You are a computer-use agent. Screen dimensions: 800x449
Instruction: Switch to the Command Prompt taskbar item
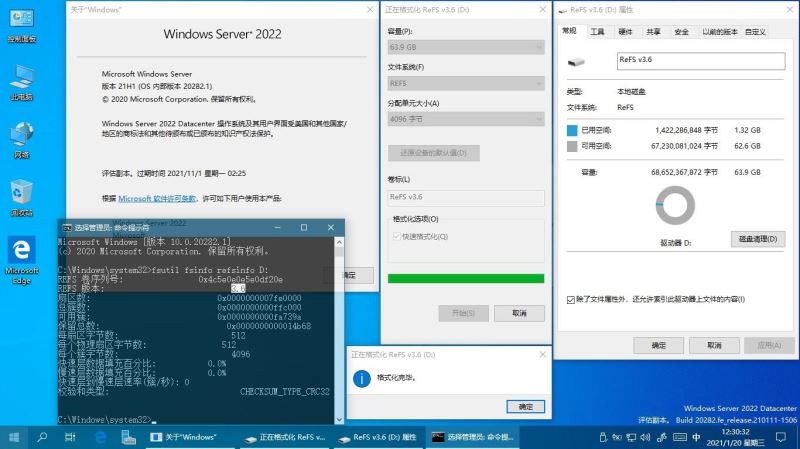(473, 437)
